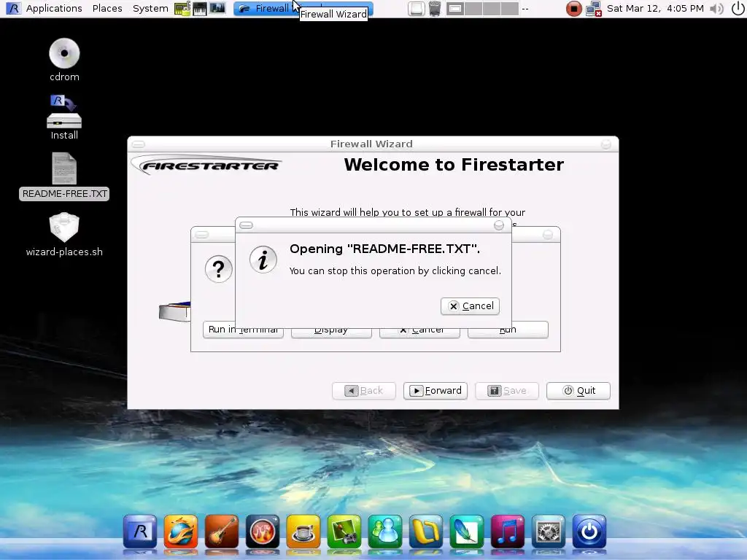Select the first workspace in switcher
Viewport: 747px width, 560px height.
455,9
